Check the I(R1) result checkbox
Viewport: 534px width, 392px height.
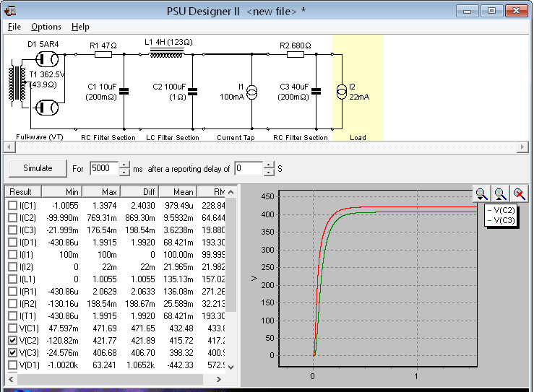point(12,292)
